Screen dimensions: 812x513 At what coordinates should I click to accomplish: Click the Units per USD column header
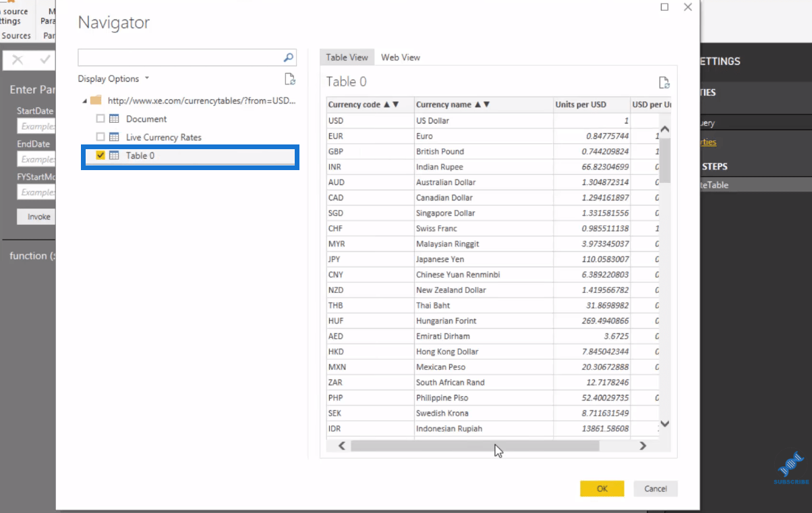(x=591, y=105)
